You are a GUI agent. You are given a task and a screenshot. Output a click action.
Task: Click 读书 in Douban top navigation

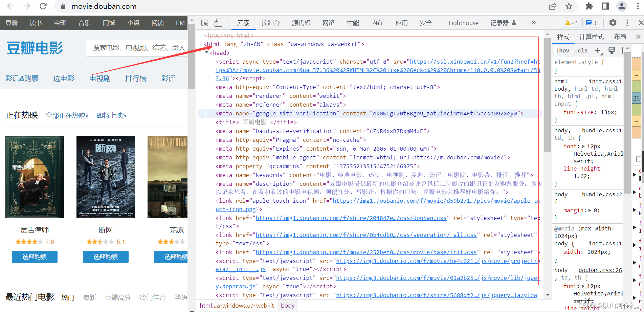pyautogui.click(x=36, y=23)
